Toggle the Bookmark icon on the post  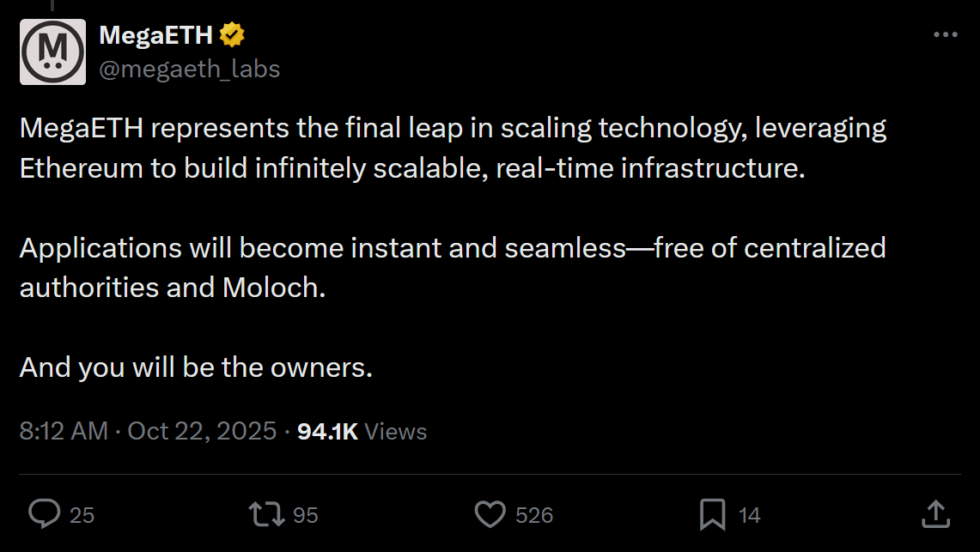[x=712, y=514]
